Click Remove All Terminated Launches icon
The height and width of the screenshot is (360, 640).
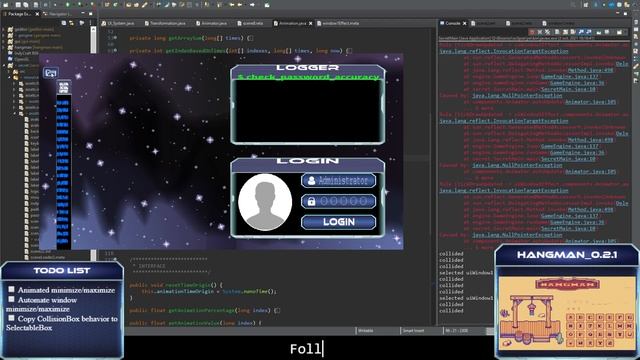click(x=547, y=32)
